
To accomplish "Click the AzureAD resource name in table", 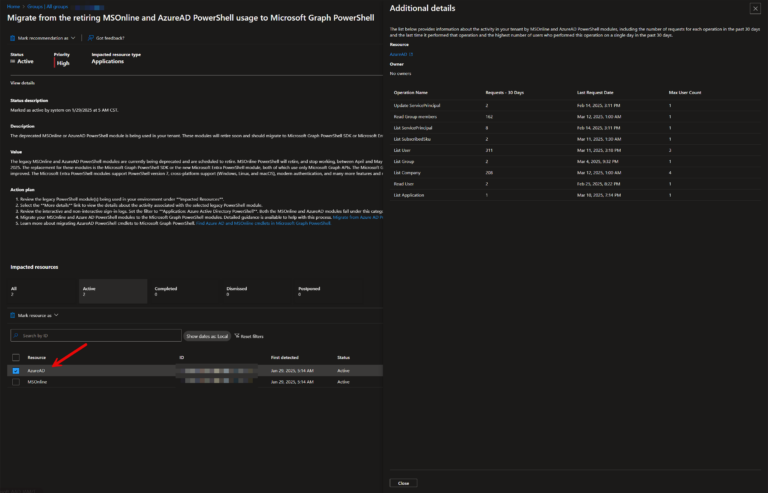I will point(36,371).
